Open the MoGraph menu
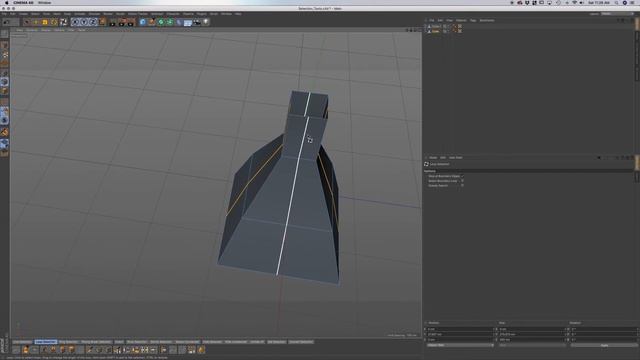640x360 pixels. point(157,13)
